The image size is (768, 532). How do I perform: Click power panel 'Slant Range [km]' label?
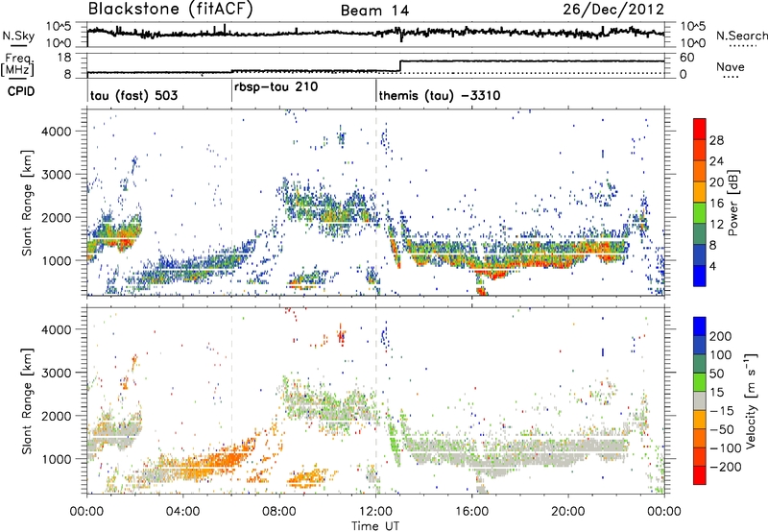pyautogui.click(x=27, y=203)
